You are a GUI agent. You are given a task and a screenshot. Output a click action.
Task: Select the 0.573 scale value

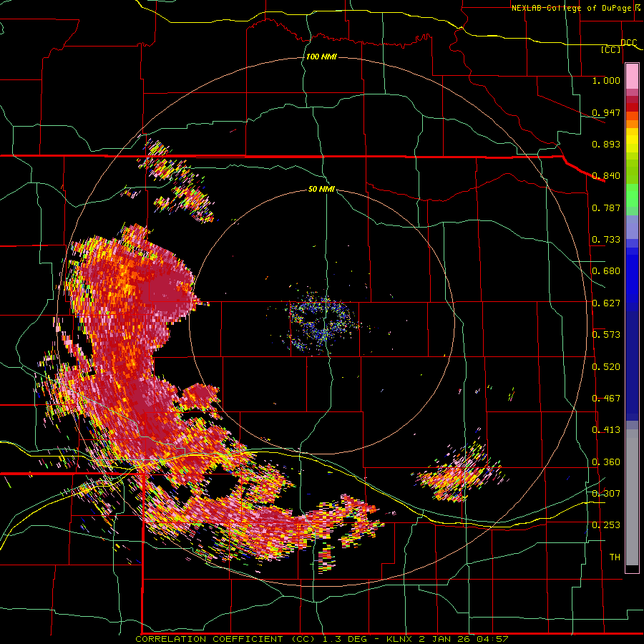click(606, 335)
